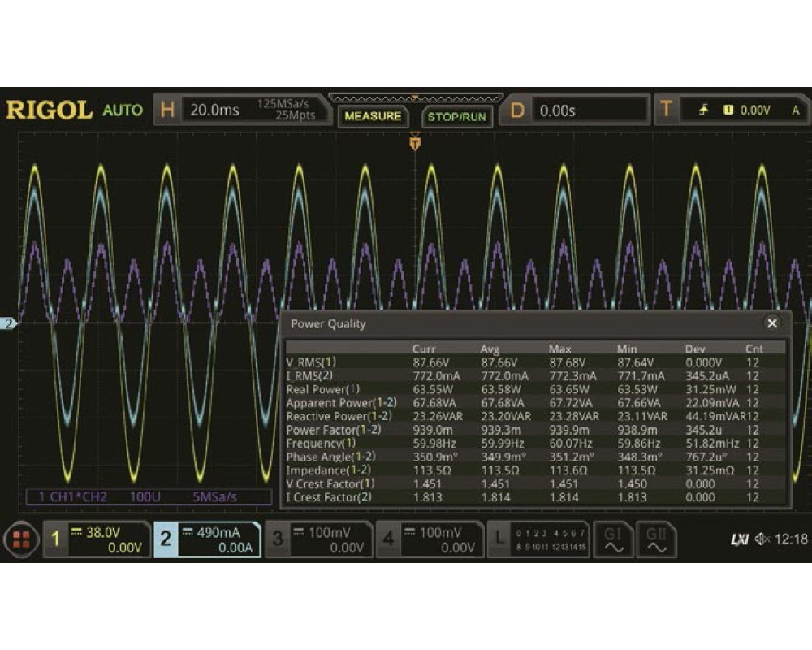
Task: Click the speaker mute icon
Action: click(x=762, y=539)
